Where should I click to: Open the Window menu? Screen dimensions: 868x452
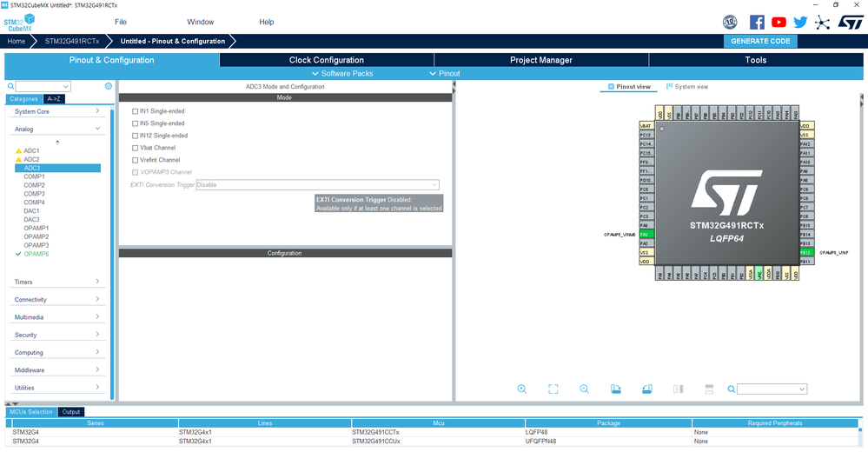point(201,22)
